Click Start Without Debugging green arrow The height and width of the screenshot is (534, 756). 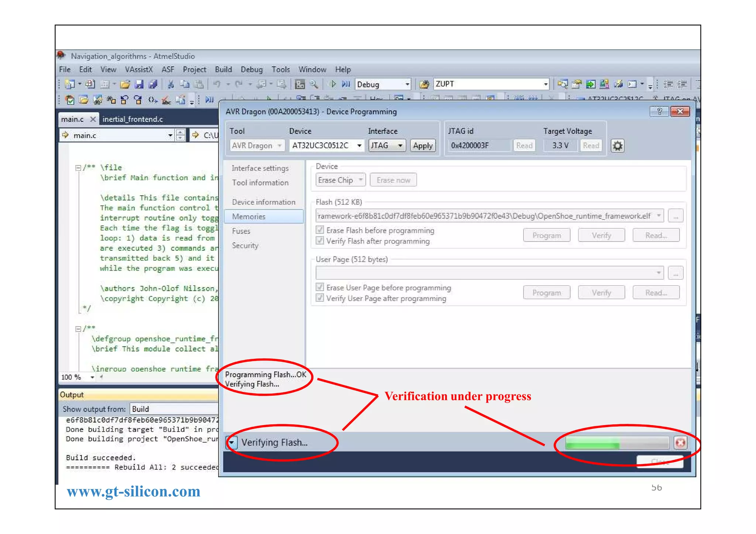point(333,84)
